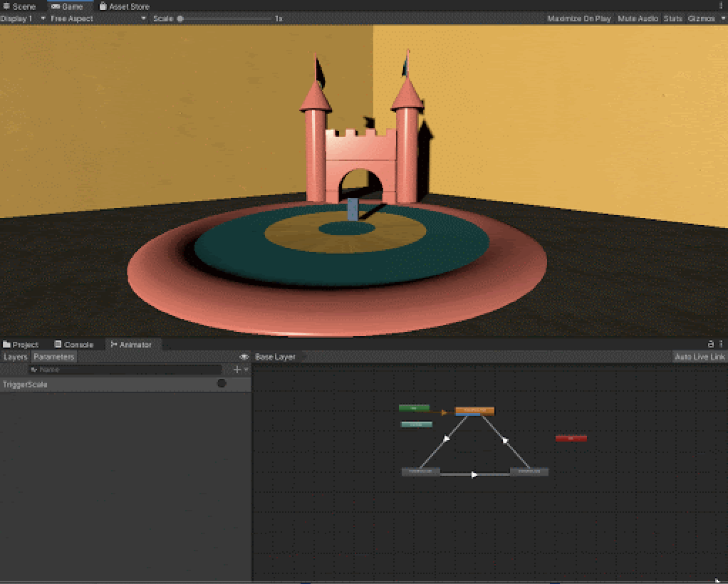The width and height of the screenshot is (728, 584).
Task: Select the red Exit state node
Action: (571, 438)
